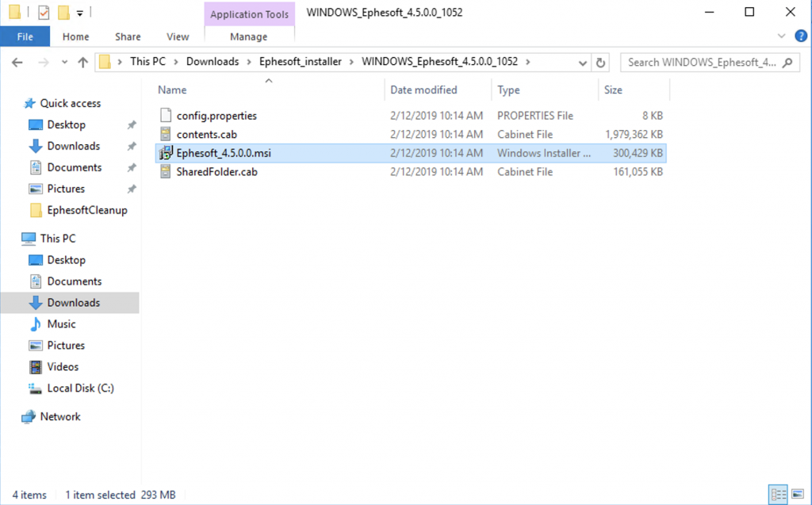Go up one folder level with Up arrow
The image size is (812, 505).
pyautogui.click(x=82, y=63)
